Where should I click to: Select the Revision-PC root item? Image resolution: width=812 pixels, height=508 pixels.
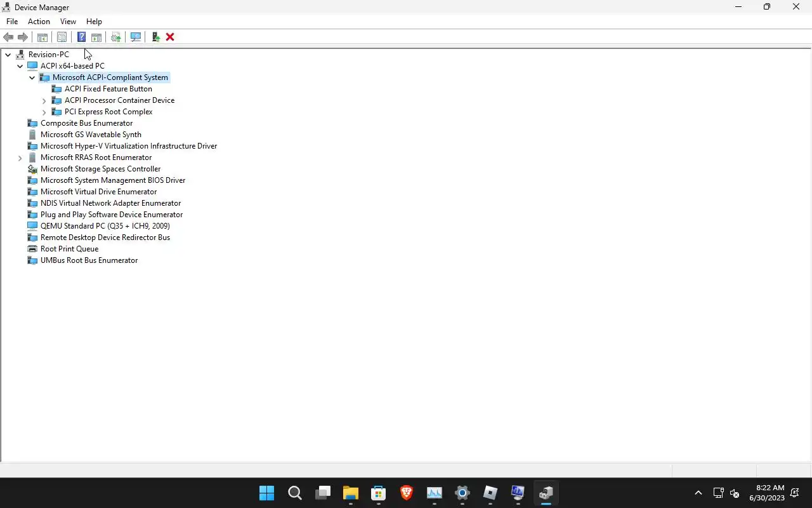pyautogui.click(x=48, y=55)
